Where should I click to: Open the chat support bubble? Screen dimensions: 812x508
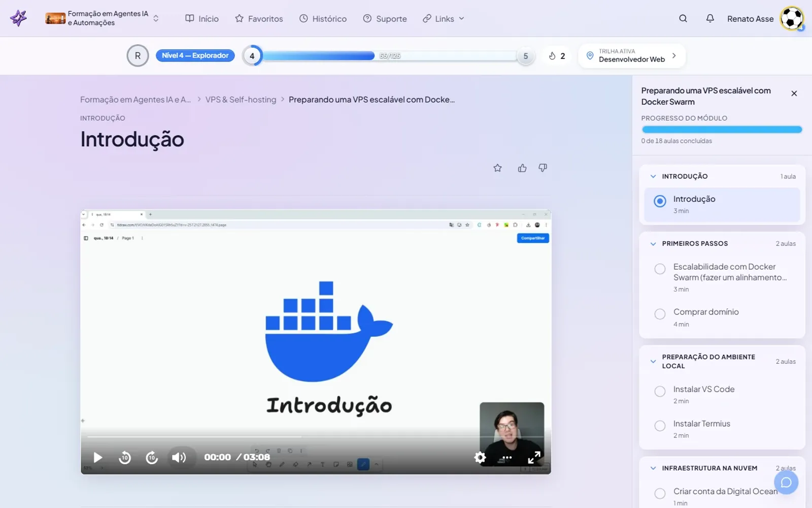pyautogui.click(x=786, y=483)
